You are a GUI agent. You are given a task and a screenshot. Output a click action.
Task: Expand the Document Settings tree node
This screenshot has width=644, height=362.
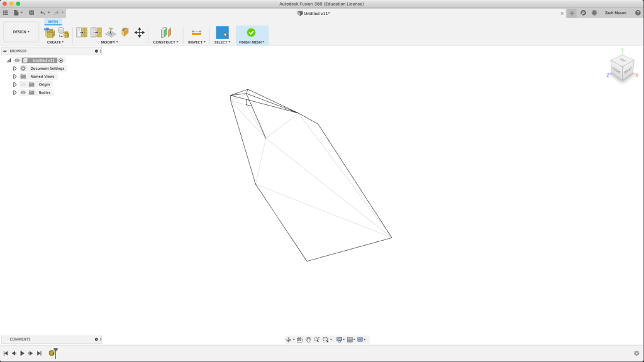point(14,69)
